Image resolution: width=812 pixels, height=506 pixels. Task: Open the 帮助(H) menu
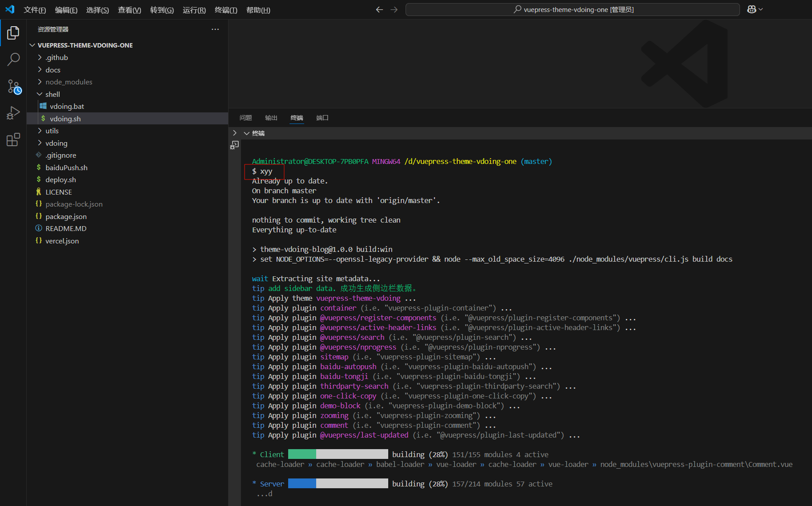[258, 10]
